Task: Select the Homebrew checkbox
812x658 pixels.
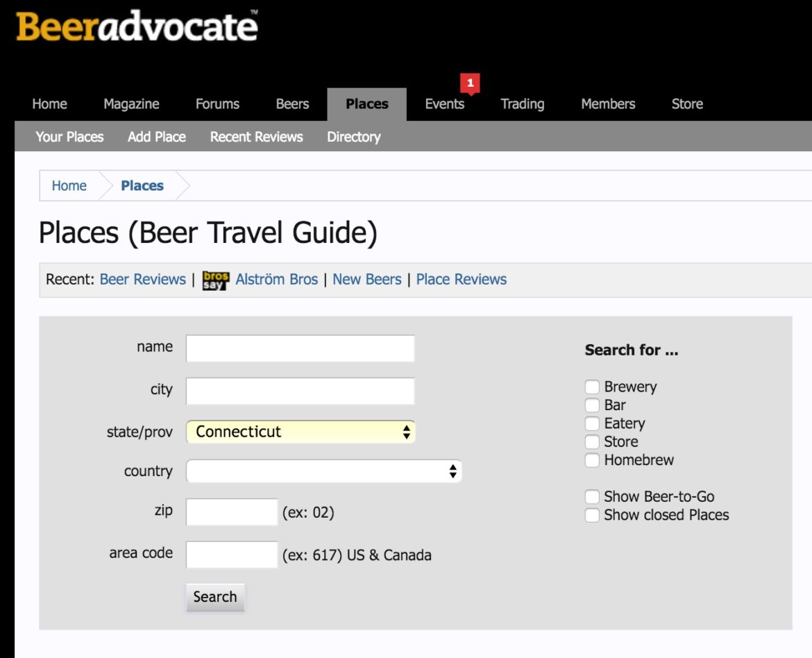Action: pos(592,460)
